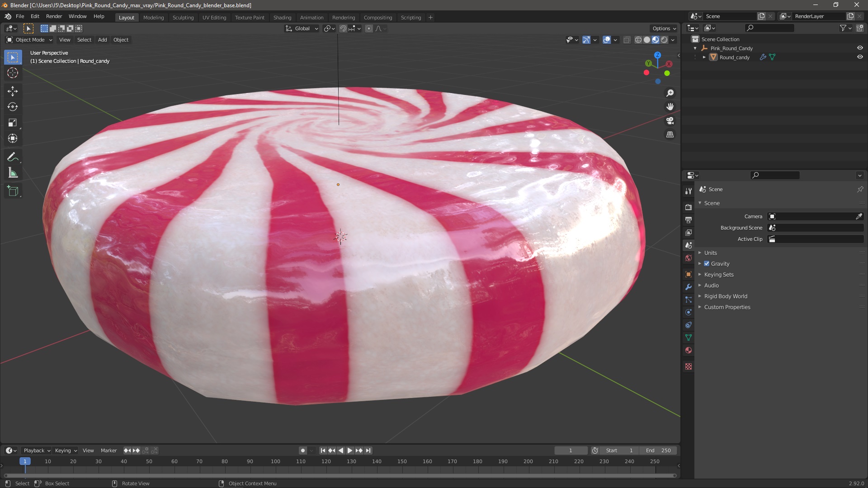The height and width of the screenshot is (488, 868).
Task: Toggle camera view icon
Action: [x=670, y=121]
